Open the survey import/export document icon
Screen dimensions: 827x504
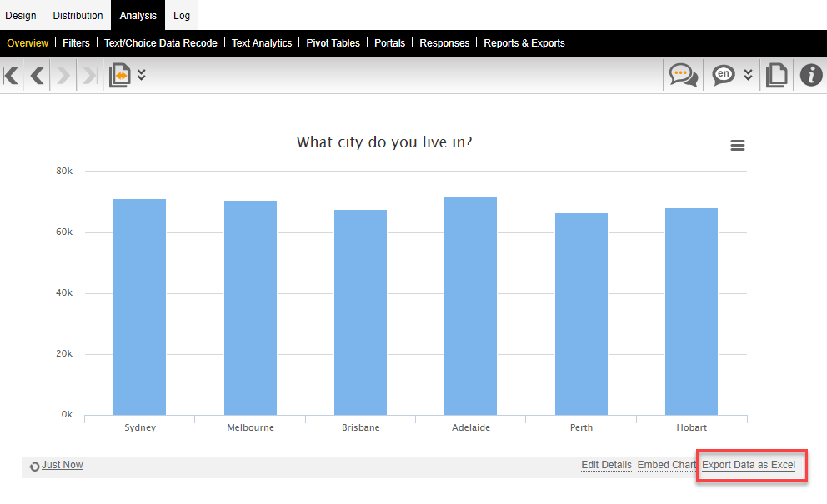point(119,75)
